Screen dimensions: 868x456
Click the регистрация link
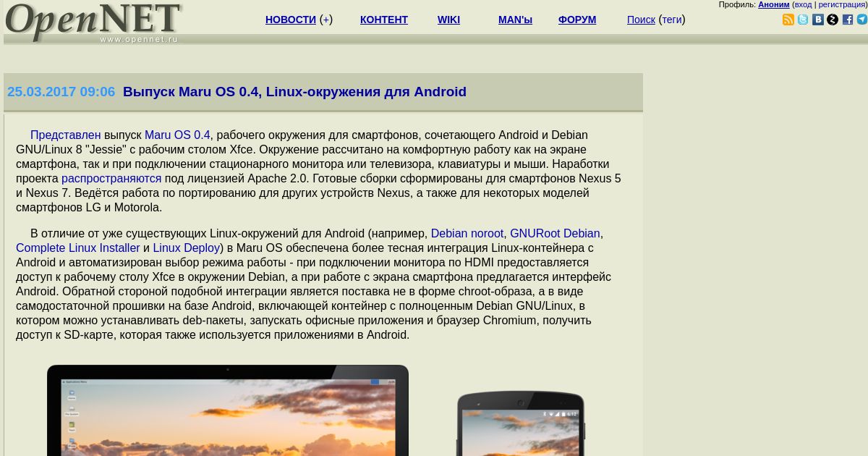point(842,4)
